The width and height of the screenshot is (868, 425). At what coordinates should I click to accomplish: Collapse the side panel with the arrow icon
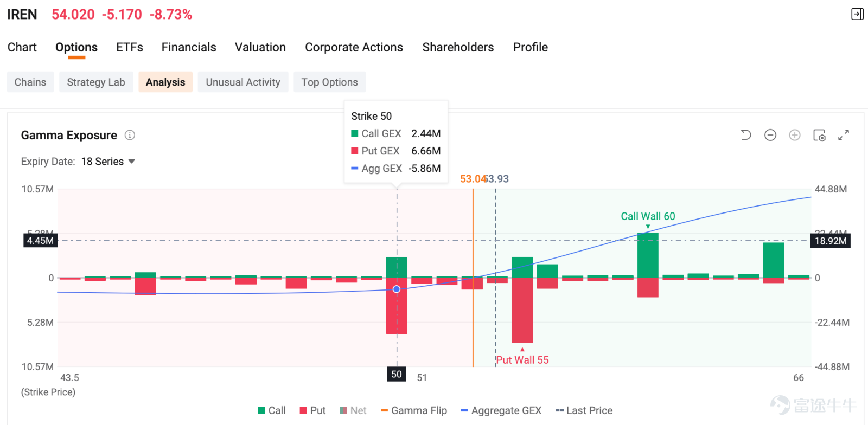click(857, 14)
